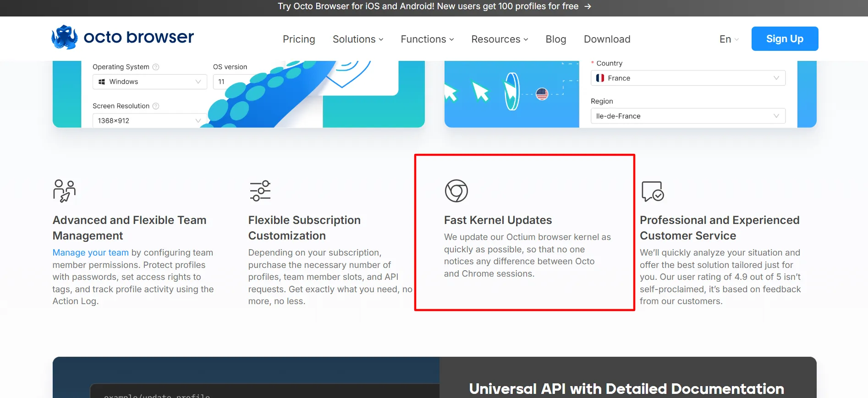Click the octo browser wordmark
This screenshot has width=868, height=398.
pos(139,37)
